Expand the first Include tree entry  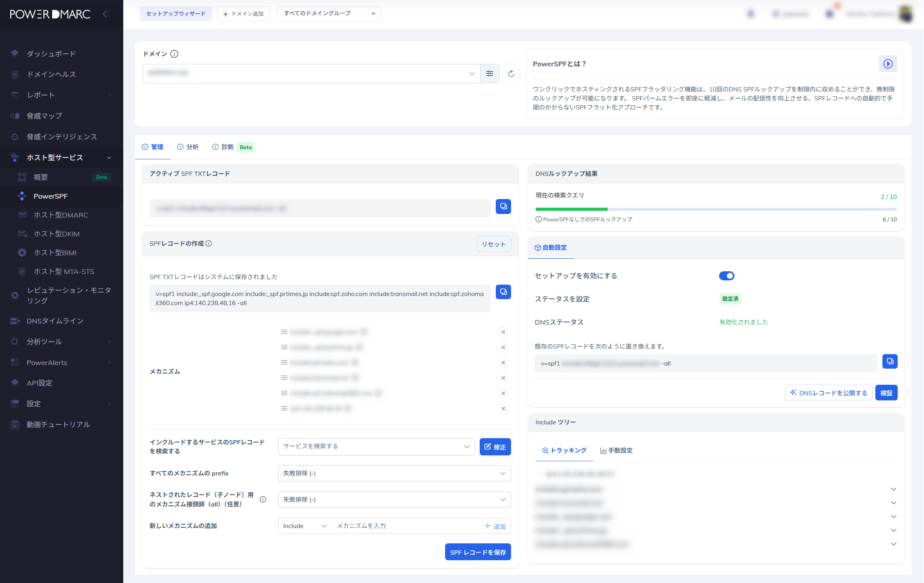pos(893,489)
